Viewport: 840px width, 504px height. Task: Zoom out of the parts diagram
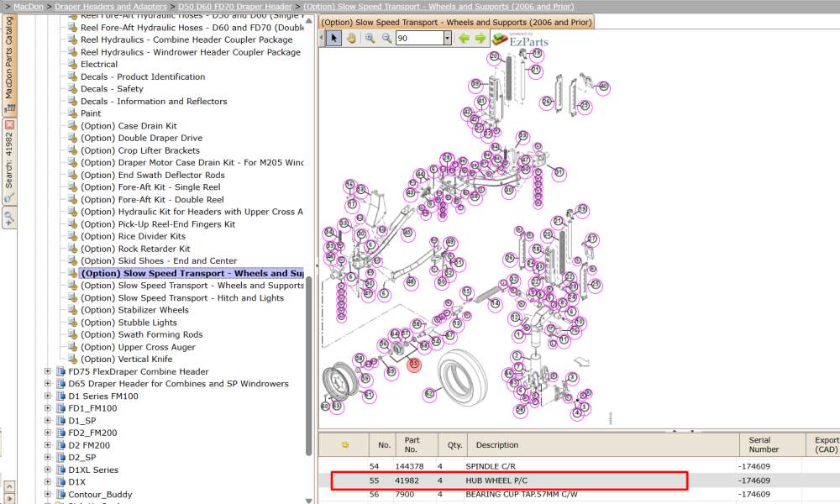(x=386, y=38)
